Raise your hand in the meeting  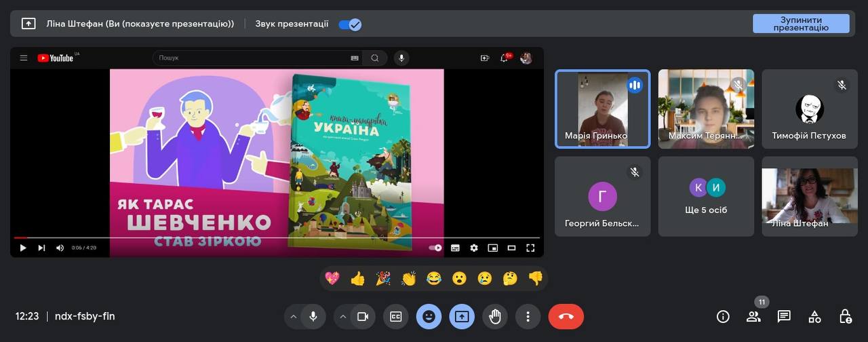tap(495, 316)
